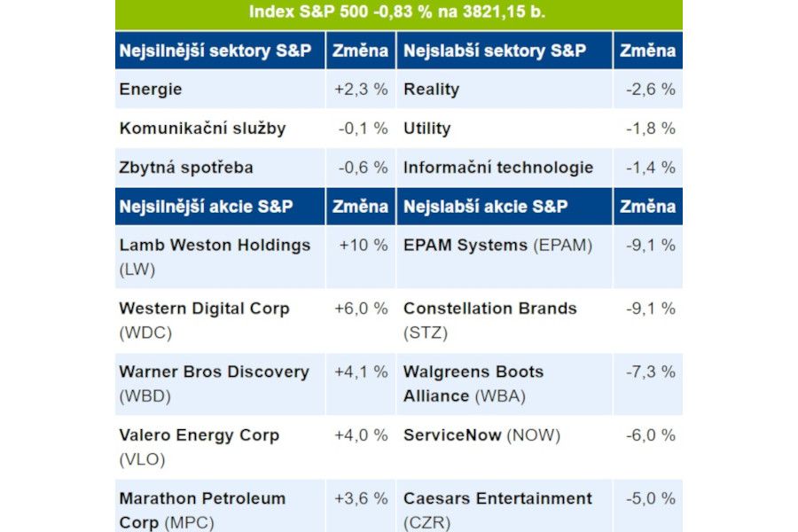Click the Index S&P 500 green header bar
798x532 pixels.
(x=398, y=12)
